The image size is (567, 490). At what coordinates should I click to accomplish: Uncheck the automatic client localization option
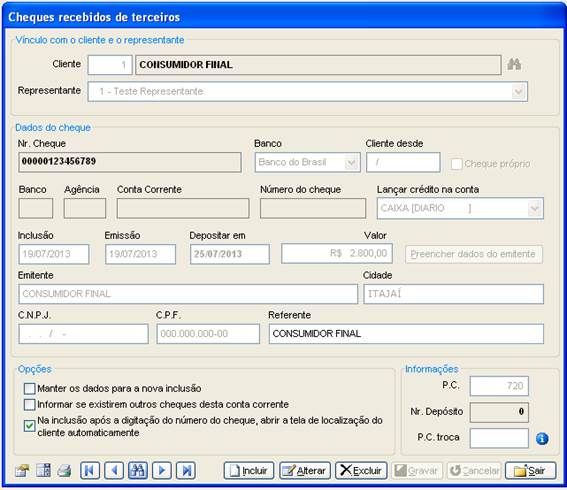tap(29, 426)
